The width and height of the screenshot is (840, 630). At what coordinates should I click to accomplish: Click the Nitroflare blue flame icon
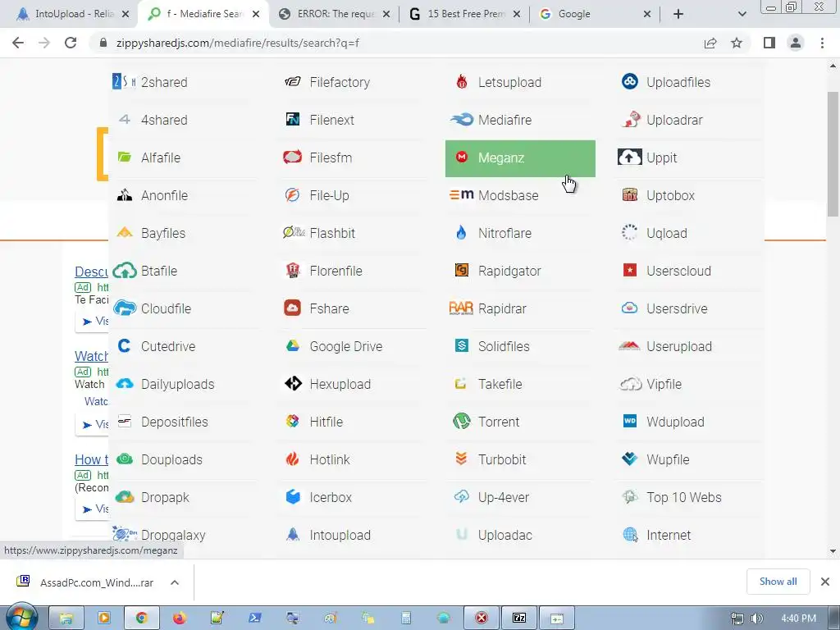pyautogui.click(x=461, y=232)
